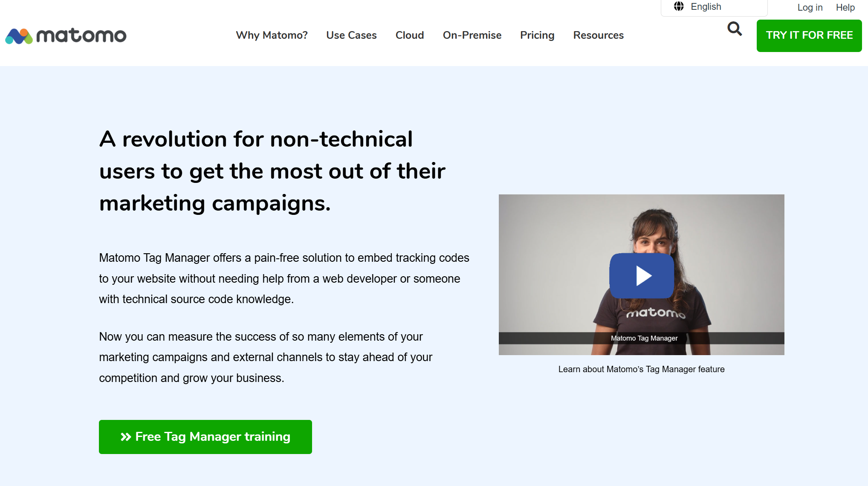Click the search magnifier icon
Viewport: 868px width, 486px height.
click(735, 29)
